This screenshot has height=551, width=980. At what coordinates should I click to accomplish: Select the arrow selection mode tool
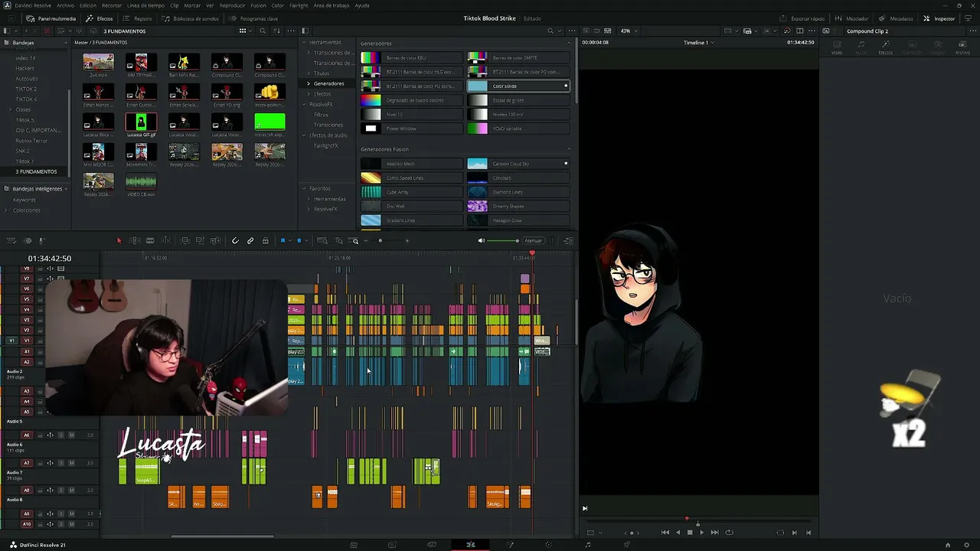pyautogui.click(x=119, y=241)
